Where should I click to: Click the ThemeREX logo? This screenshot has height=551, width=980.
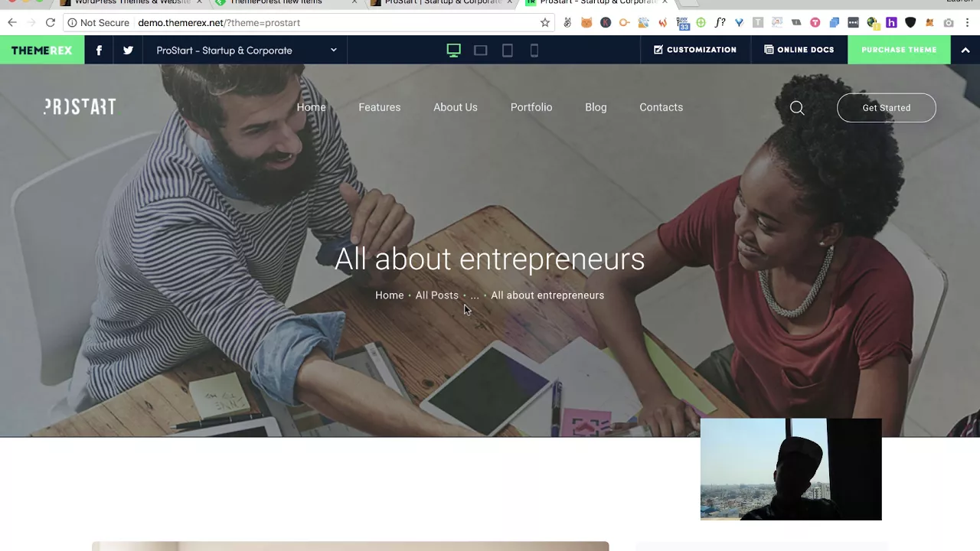coord(42,51)
